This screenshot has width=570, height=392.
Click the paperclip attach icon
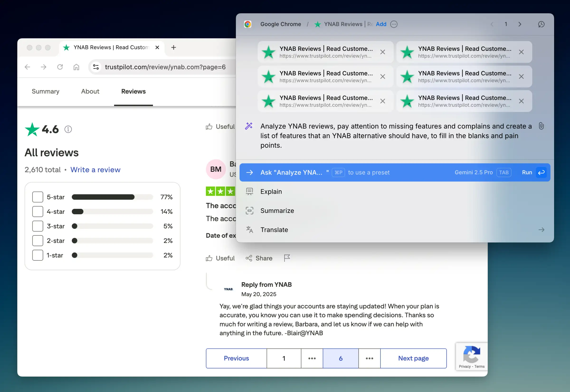click(x=541, y=126)
